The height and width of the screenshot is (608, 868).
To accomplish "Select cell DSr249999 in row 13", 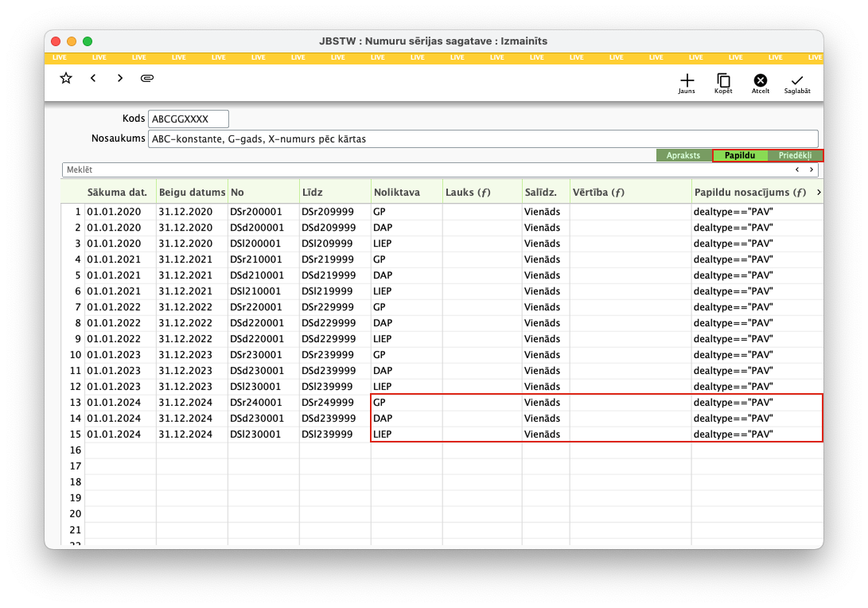I will [x=335, y=403].
